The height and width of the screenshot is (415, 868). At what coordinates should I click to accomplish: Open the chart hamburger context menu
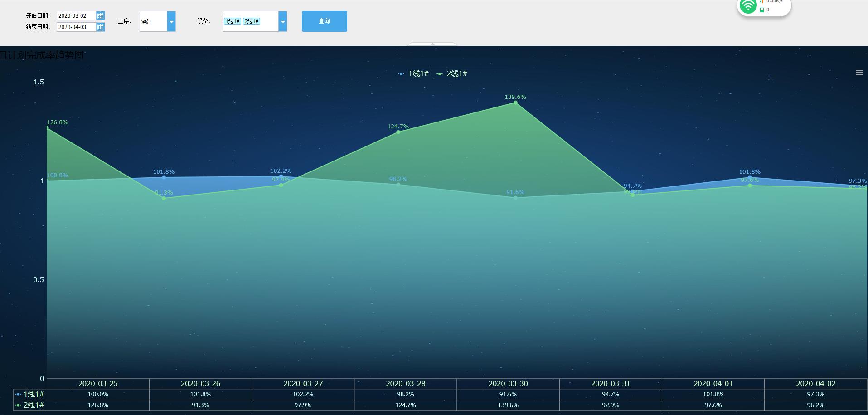click(859, 73)
